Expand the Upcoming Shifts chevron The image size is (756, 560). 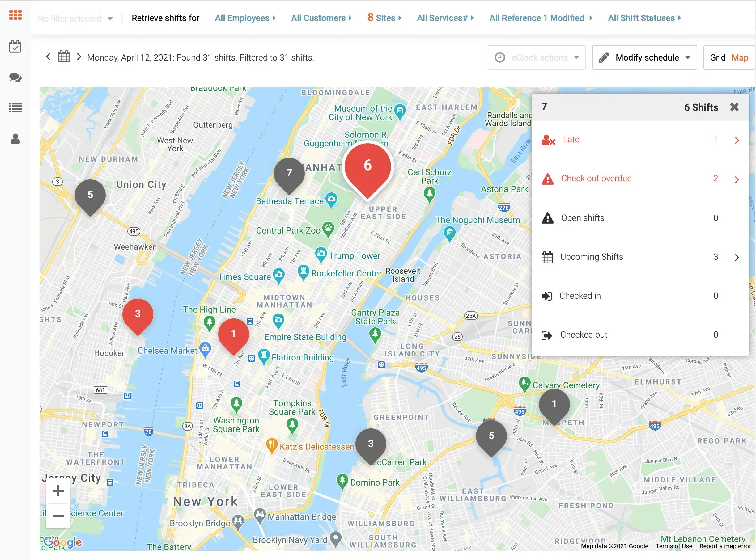click(x=737, y=258)
